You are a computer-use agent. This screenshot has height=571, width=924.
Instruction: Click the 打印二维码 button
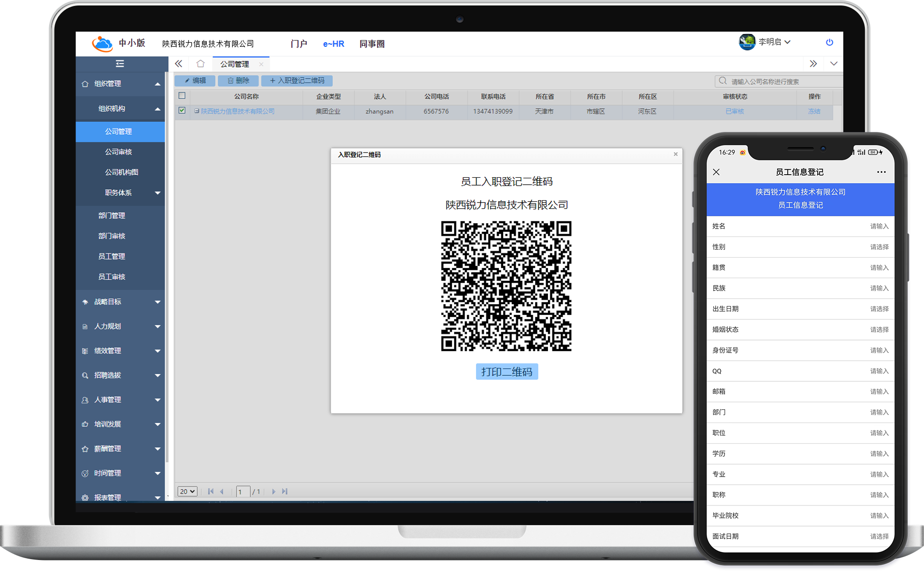click(x=507, y=372)
